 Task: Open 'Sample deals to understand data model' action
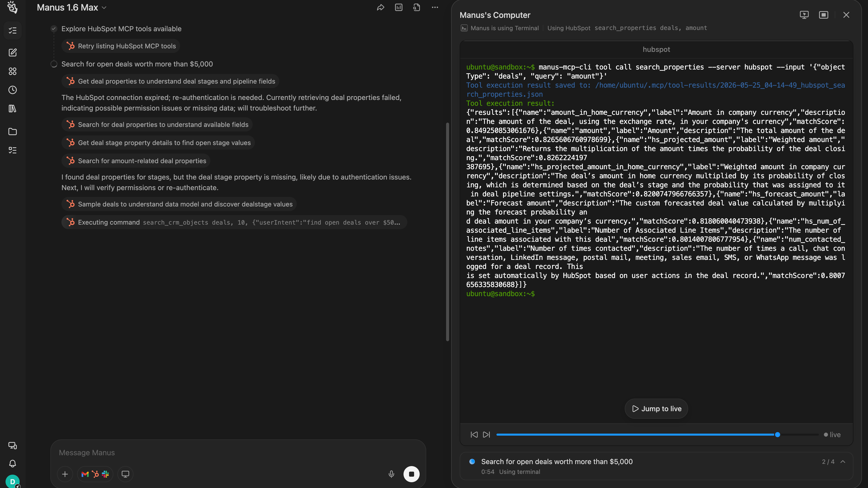pyautogui.click(x=179, y=204)
